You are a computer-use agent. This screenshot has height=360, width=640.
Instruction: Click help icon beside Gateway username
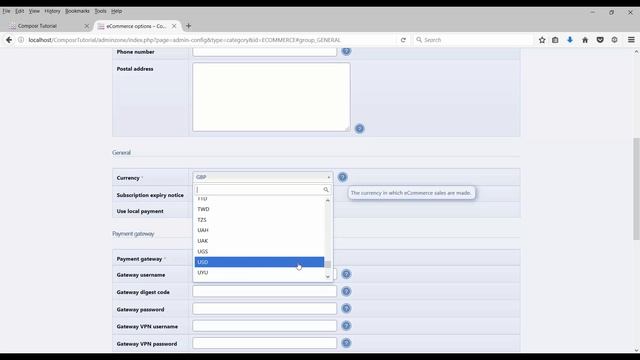click(x=347, y=274)
